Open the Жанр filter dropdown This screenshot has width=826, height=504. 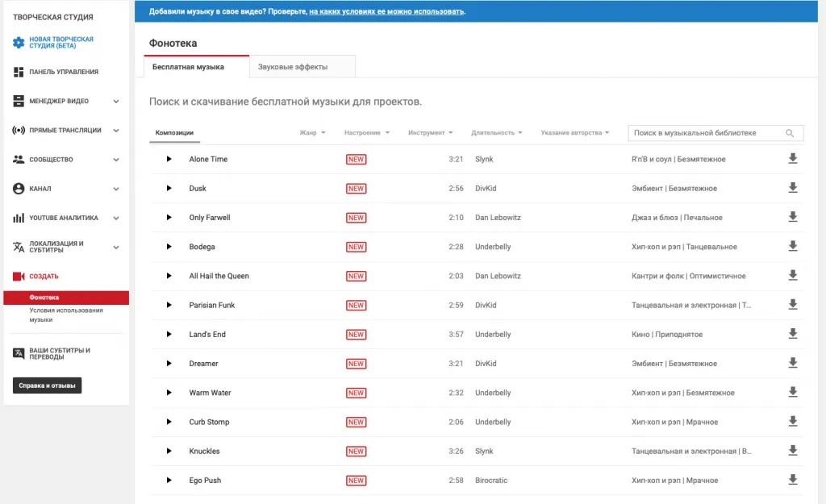point(312,133)
